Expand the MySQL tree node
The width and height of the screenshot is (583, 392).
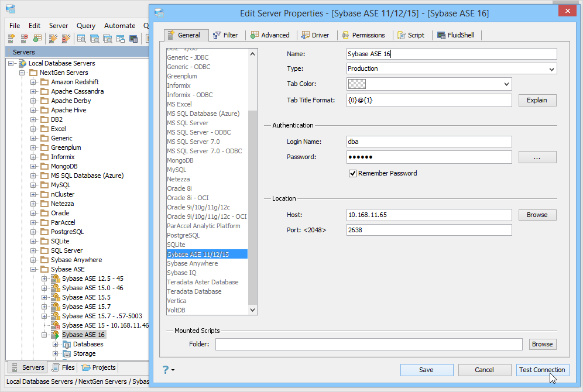pyautogui.click(x=33, y=185)
